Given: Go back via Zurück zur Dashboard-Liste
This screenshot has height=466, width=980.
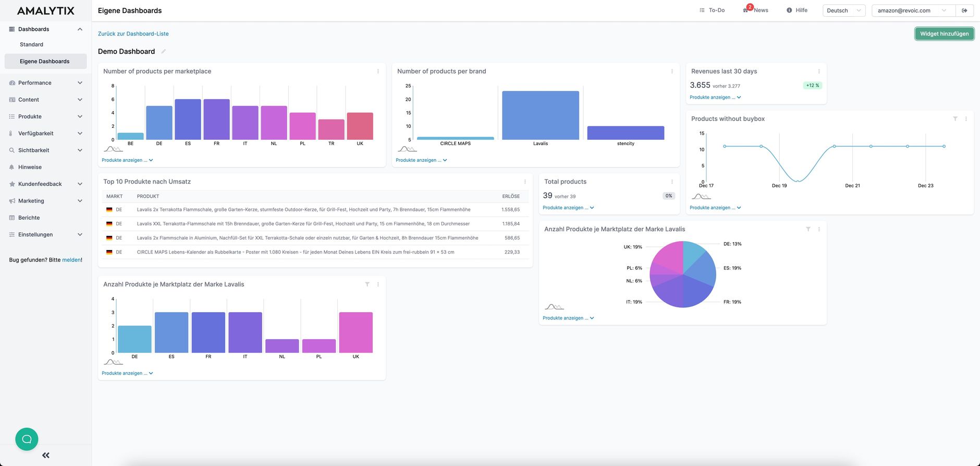Looking at the screenshot, I should tap(133, 34).
